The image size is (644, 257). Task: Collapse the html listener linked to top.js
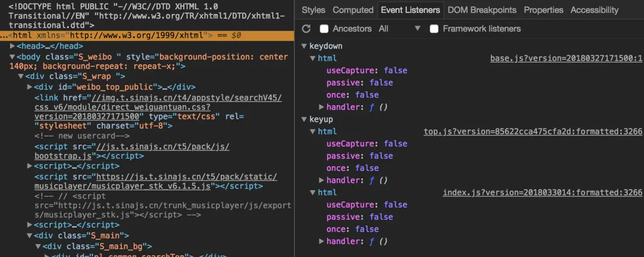coord(313,131)
